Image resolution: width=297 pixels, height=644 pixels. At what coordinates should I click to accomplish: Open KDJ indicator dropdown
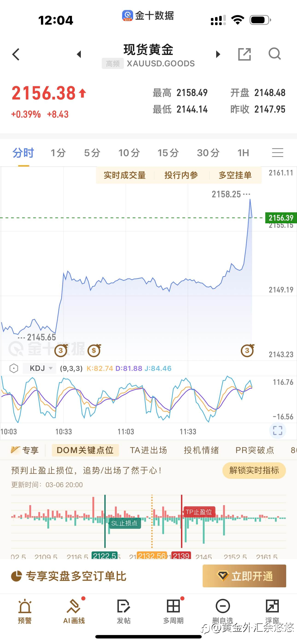40,368
